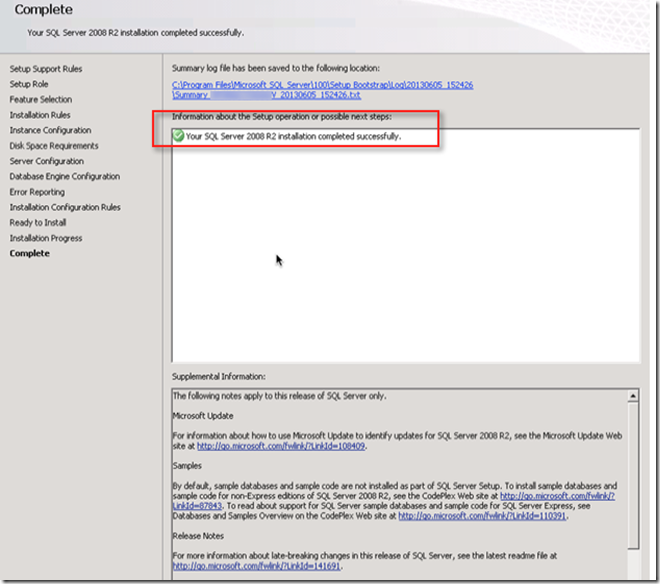Open the Microsoft Update LinkId=108409 link
The width and height of the screenshot is (660, 584).
[281, 446]
